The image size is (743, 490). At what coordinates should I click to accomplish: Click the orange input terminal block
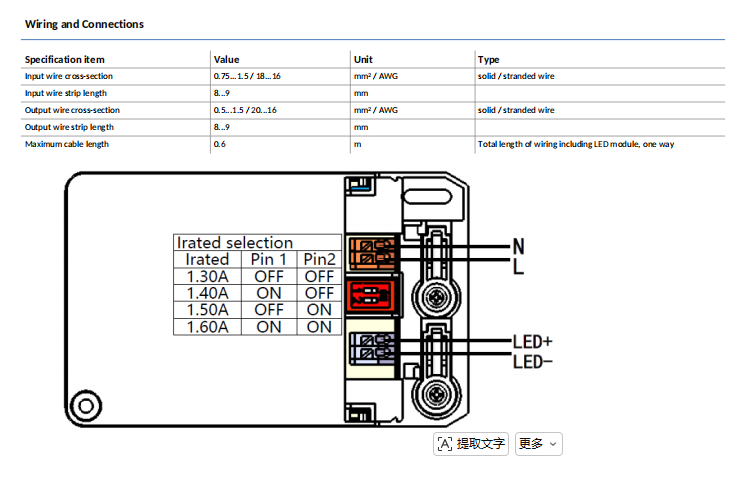pyautogui.click(x=372, y=253)
